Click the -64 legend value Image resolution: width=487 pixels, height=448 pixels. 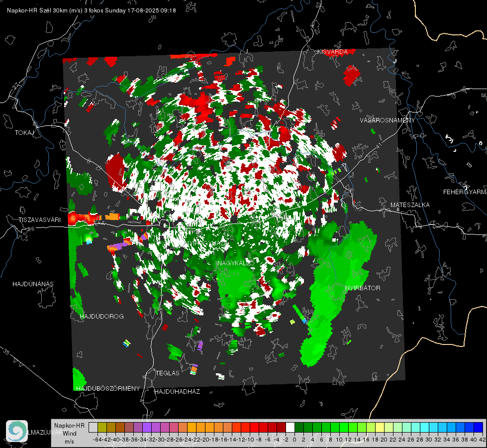[97, 440]
